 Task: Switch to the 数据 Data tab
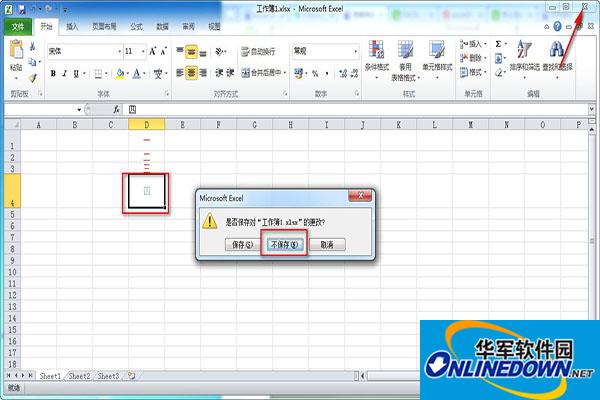(162, 26)
